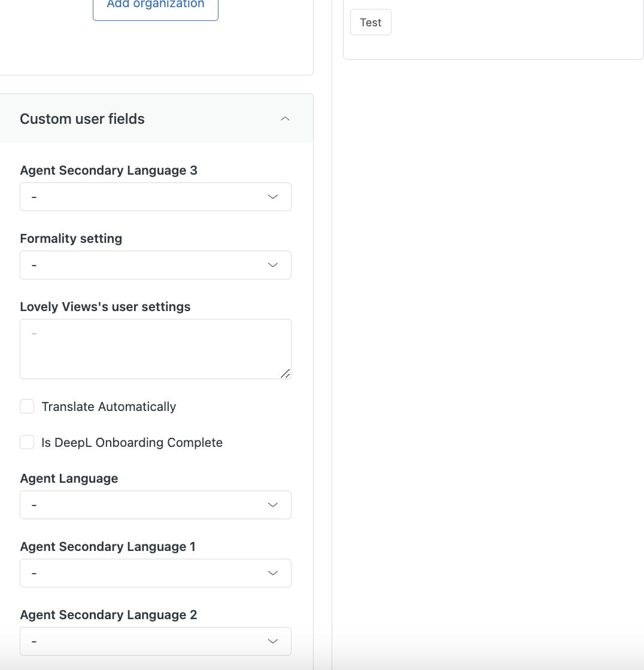Click the resize handle of the settings text area
This screenshot has height=670, width=644.
(285, 373)
